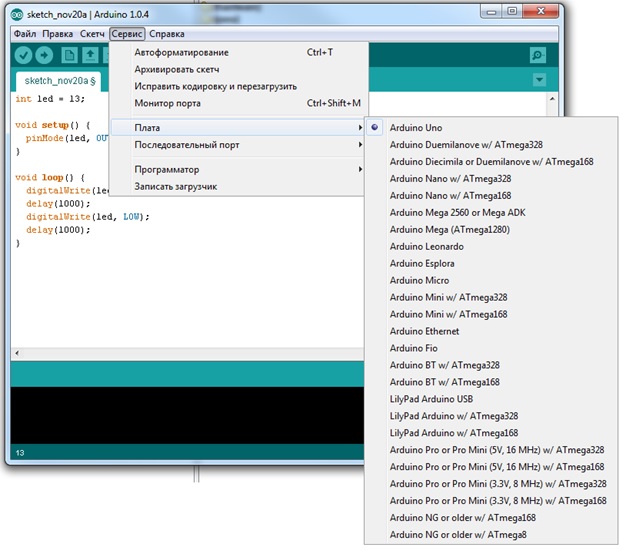Open Монитор порта menu entry

click(x=237, y=103)
